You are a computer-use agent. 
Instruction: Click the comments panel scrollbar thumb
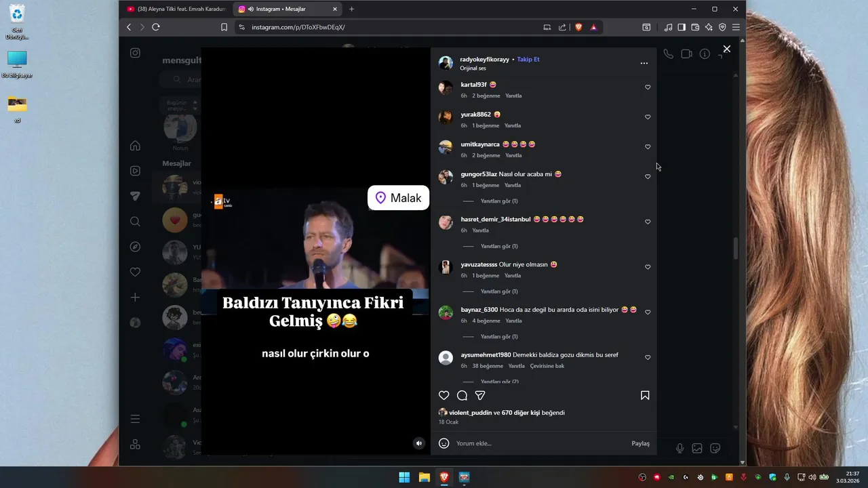click(735, 247)
